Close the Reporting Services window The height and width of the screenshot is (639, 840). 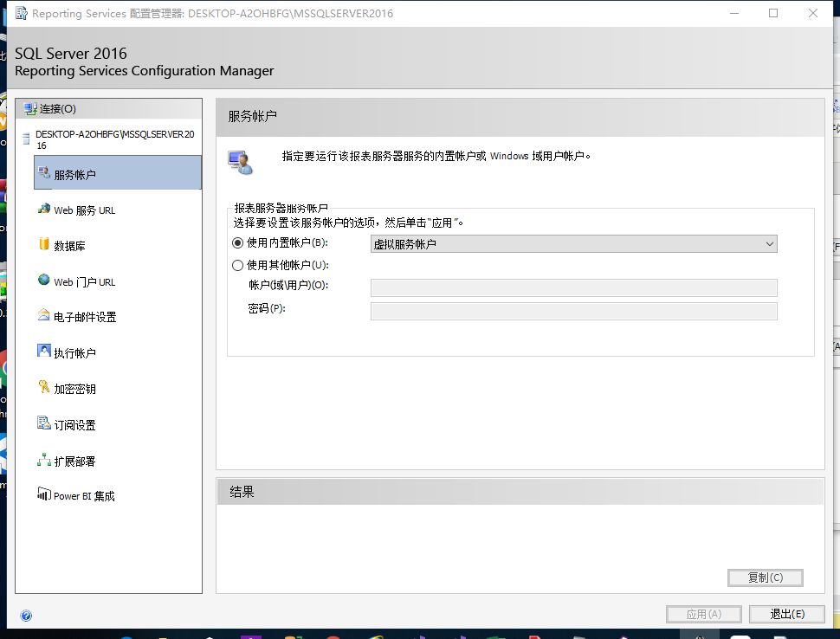(x=812, y=13)
